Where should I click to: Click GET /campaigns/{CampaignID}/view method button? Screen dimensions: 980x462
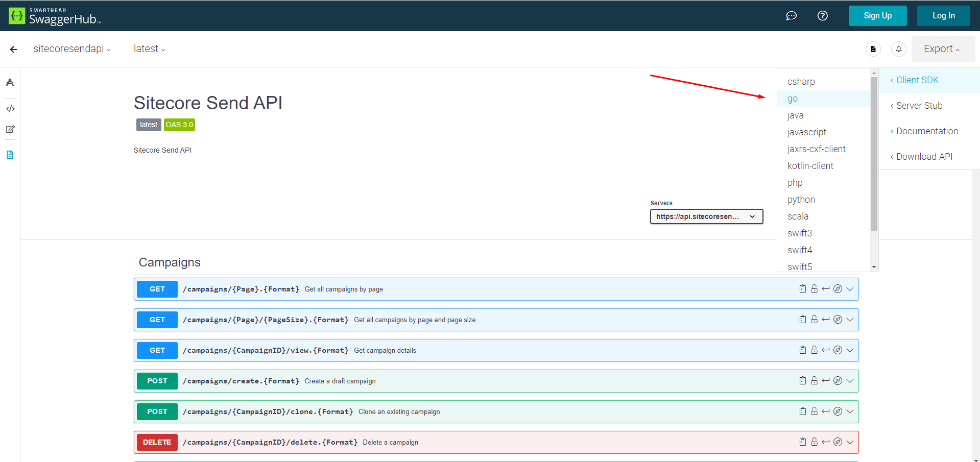point(157,350)
